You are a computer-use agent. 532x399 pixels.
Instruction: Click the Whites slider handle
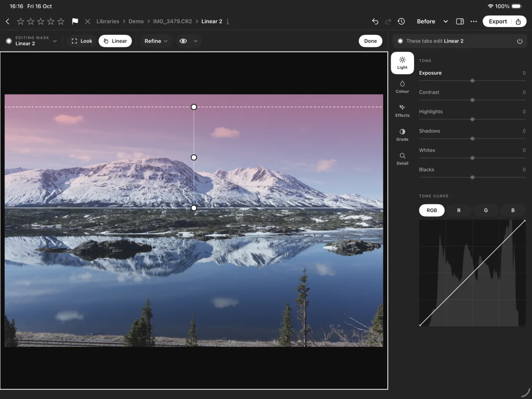pyautogui.click(x=473, y=158)
